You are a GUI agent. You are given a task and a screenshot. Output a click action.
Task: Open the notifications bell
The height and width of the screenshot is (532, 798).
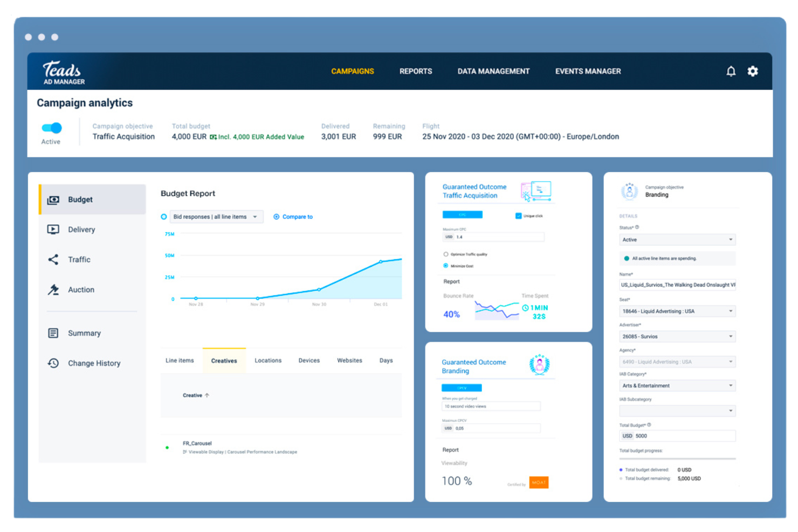tap(731, 71)
